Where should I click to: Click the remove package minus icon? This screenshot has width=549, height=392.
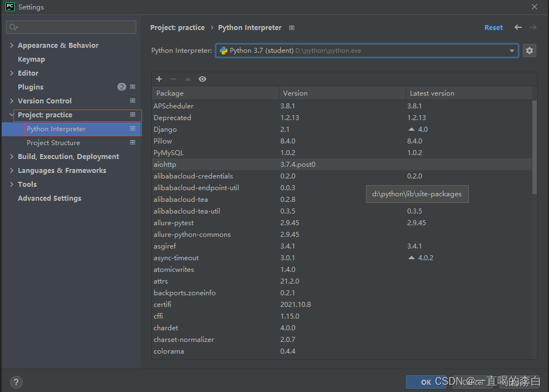[174, 79]
